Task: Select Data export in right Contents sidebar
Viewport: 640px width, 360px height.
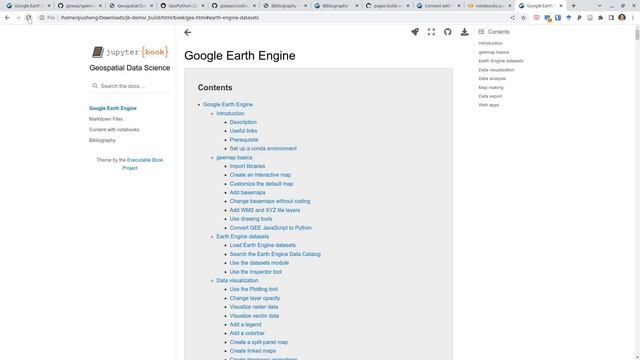Action: pos(490,96)
